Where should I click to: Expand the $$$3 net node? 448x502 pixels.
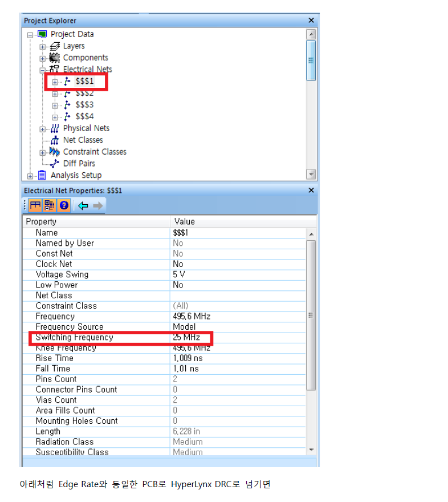55,106
